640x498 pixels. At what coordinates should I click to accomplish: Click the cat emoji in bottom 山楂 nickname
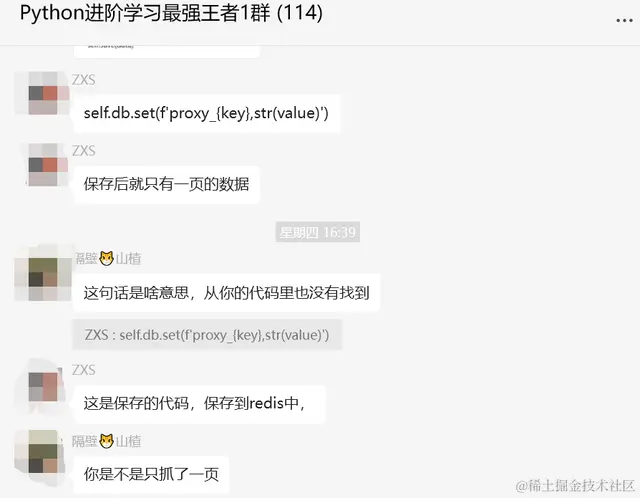pyautogui.click(x=107, y=441)
